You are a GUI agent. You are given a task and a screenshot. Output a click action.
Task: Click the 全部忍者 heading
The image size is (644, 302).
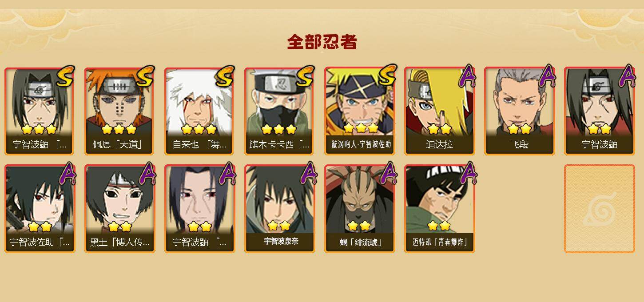pos(322,42)
